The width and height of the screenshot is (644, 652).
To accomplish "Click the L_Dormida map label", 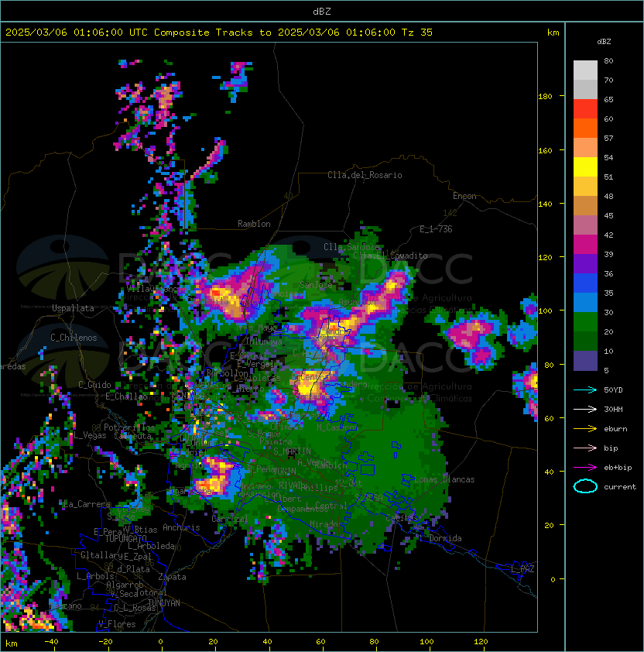I will pos(440,538).
